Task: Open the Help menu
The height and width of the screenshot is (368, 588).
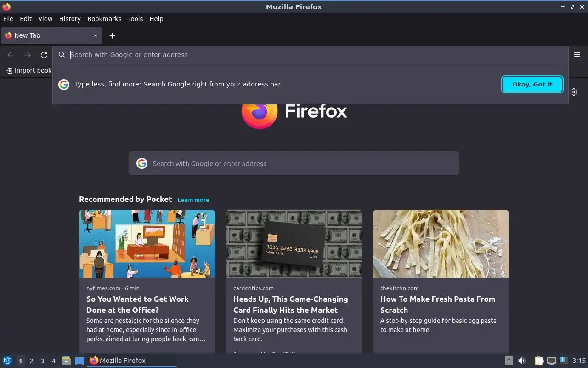Action: pos(156,19)
